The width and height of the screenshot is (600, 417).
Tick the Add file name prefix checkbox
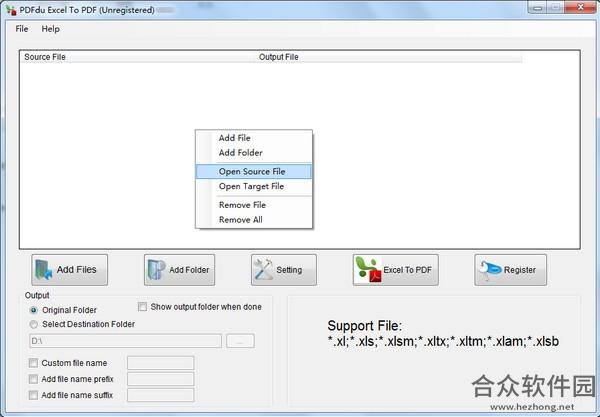(33, 379)
